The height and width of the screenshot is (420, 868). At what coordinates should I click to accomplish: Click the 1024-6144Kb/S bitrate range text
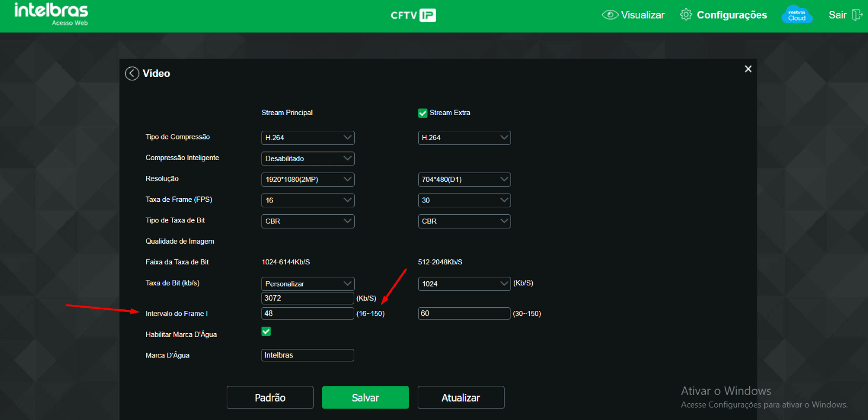tap(286, 262)
